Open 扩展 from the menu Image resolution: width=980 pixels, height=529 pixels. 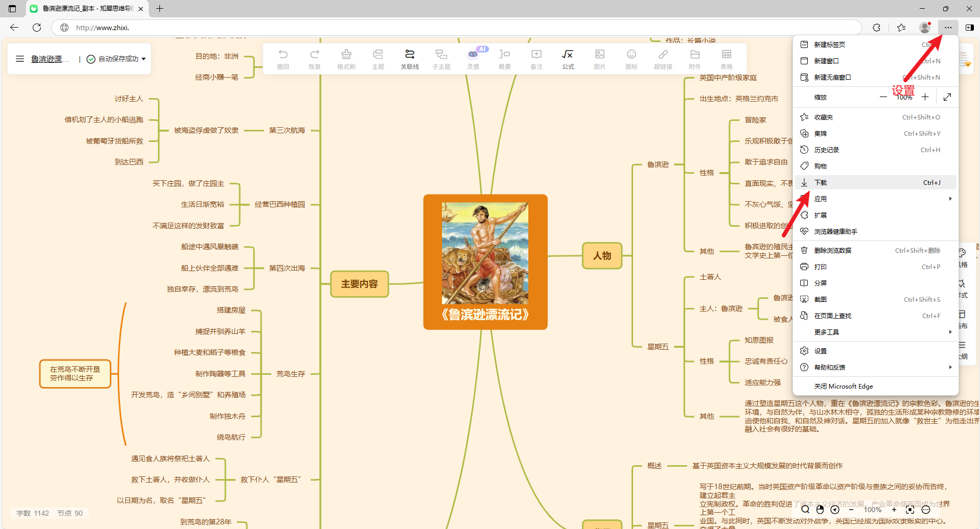tap(876, 215)
